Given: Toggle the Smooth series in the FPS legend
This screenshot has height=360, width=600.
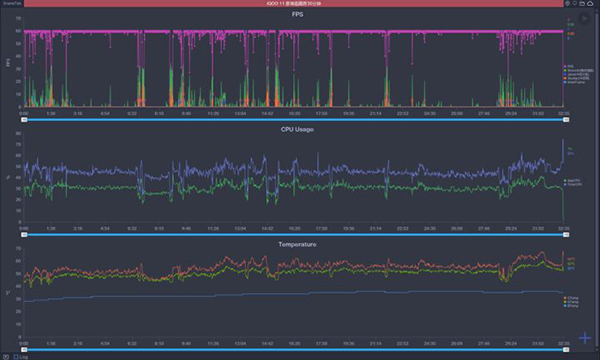Looking at the screenshot, I should coord(578,70).
